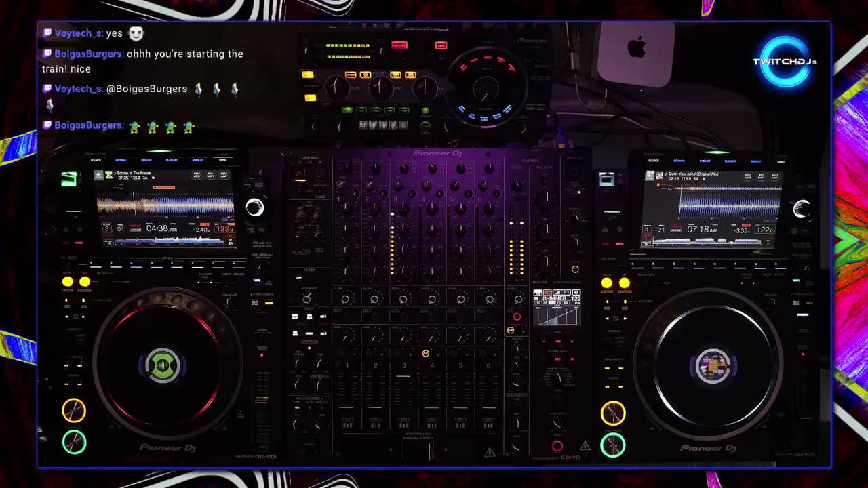Open TAG LIST tab on Quiet Your Mind deck
868x488 pixels.
[x=705, y=161]
